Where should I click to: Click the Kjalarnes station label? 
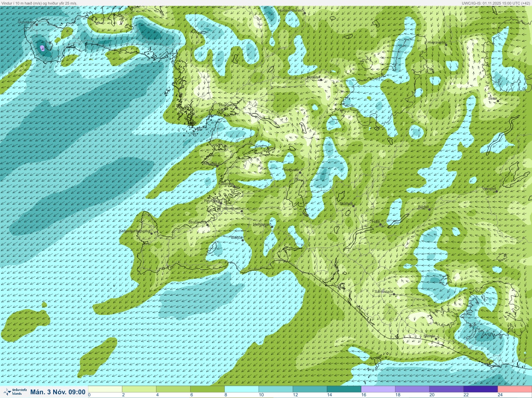pos(226,183)
